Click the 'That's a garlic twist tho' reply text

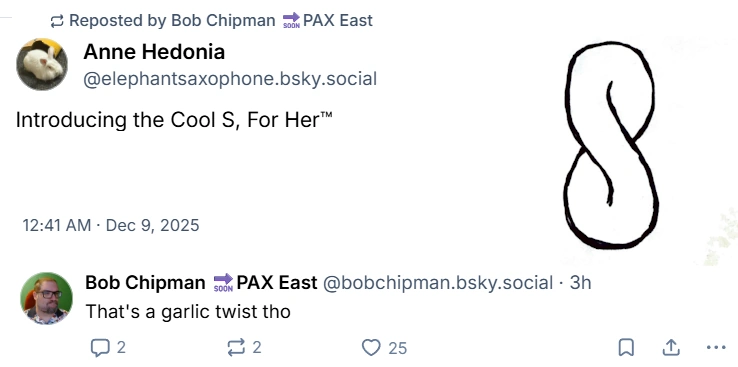[188, 311]
